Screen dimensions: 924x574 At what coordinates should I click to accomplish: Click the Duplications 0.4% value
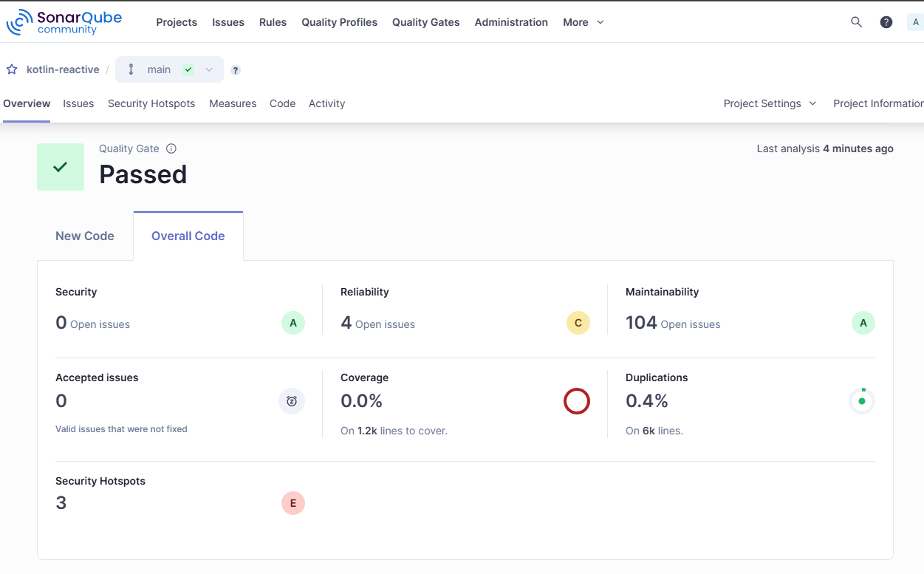[x=647, y=401]
